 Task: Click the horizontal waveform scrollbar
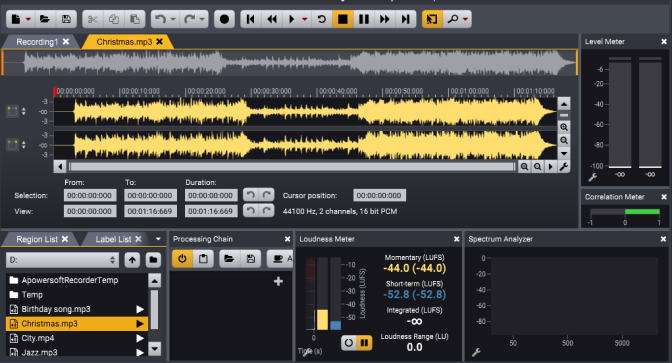(292, 167)
